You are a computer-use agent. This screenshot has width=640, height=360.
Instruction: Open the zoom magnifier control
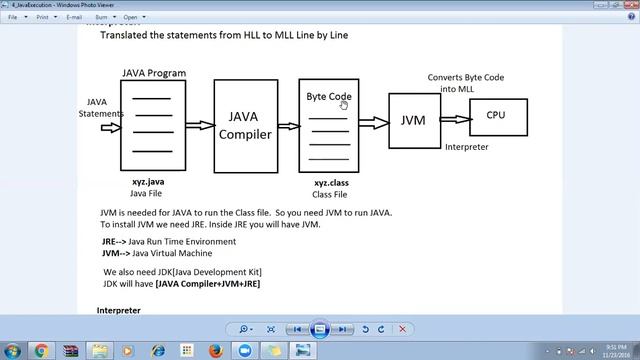245,329
